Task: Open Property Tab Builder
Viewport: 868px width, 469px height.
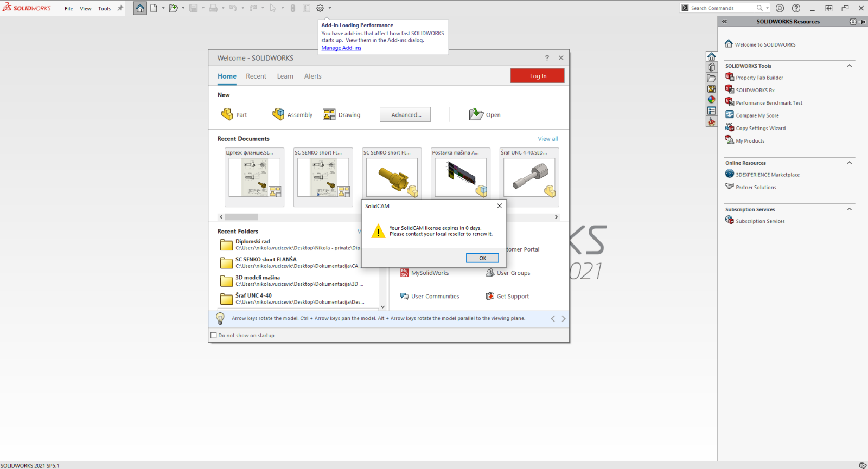Action: coord(759,78)
